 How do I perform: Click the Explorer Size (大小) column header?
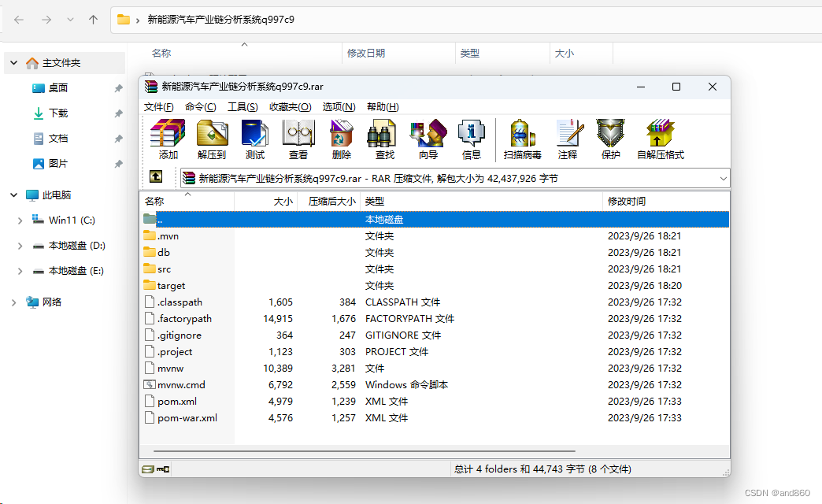point(581,54)
